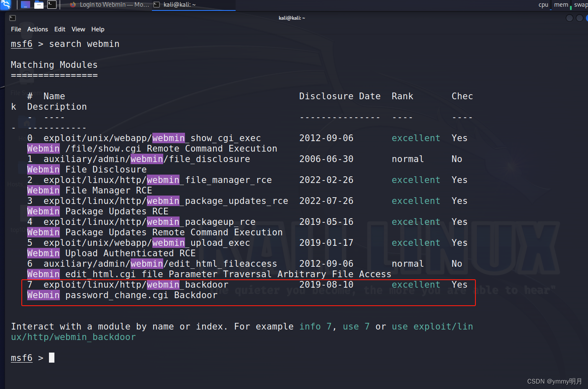Select the kali@kali terminal taskbar entry

[193, 5]
